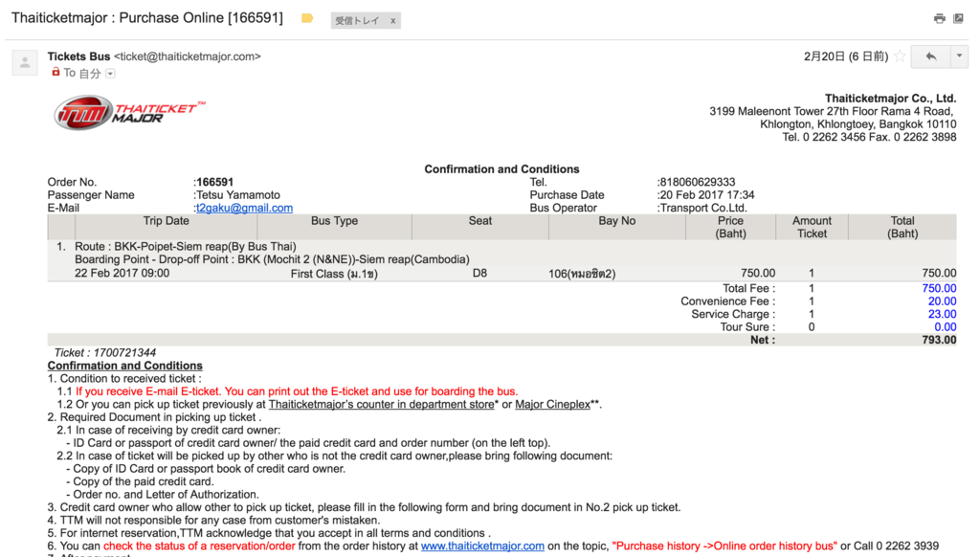Reply to the email with arrow button
This screenshot has height=557, width=980.
point(930,56)
